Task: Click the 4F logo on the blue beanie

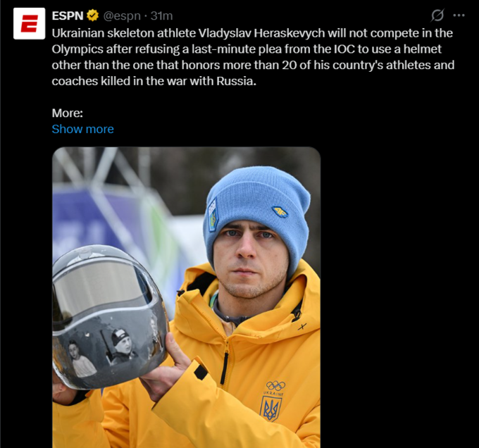Action: tap(280, 211)
